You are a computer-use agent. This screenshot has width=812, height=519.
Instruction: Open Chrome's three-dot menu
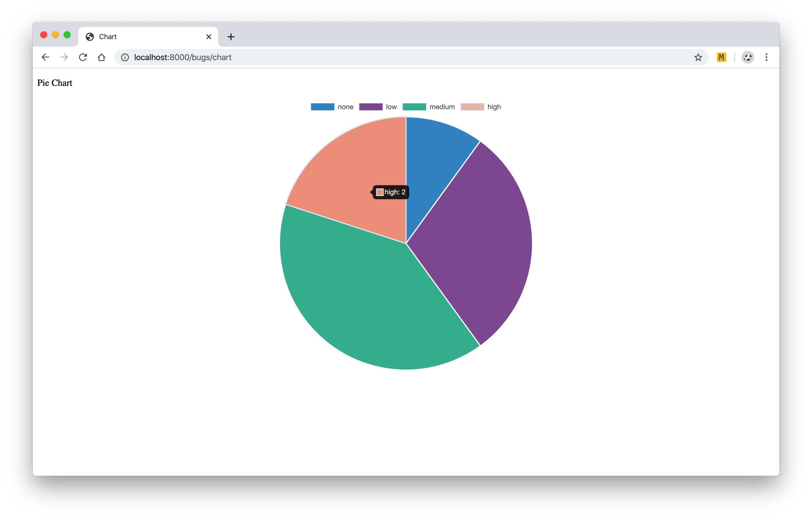point(766,58)
